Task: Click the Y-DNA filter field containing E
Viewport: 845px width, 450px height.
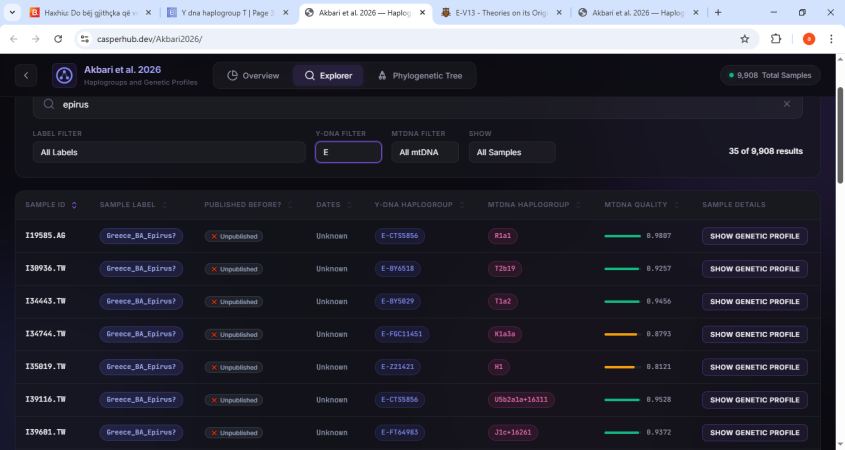Action: 348,152
